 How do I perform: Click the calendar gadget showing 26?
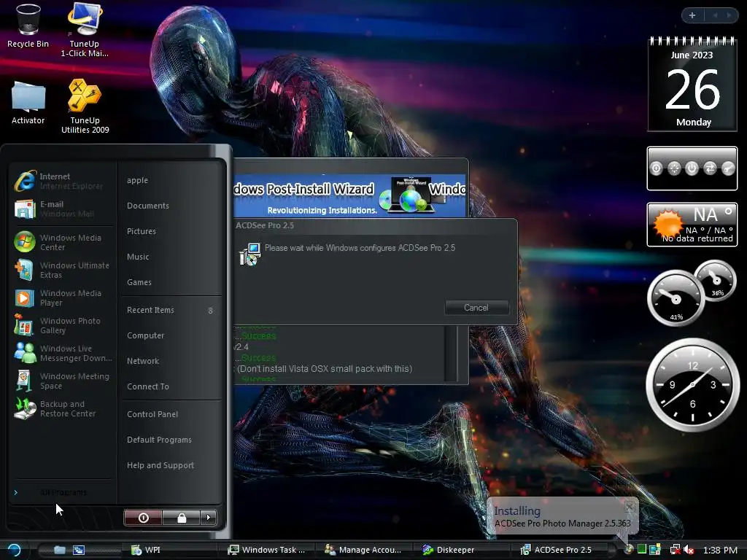[692, 84]
